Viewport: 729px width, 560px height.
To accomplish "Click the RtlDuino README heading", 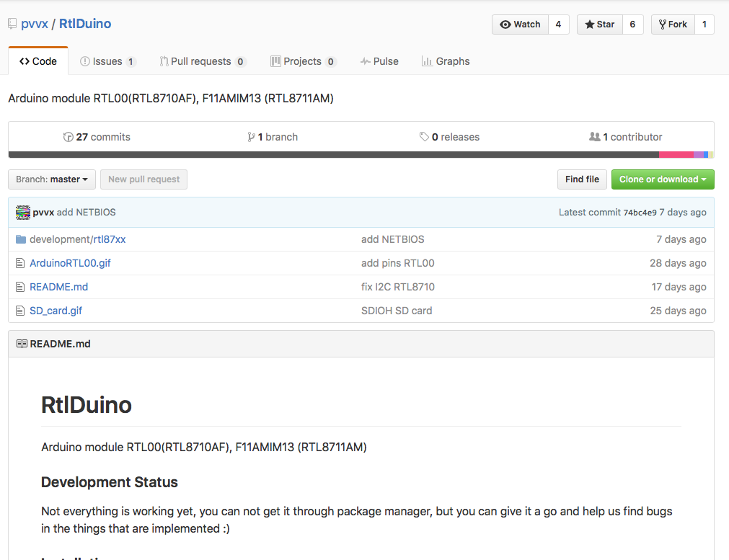I will [87, 405].
